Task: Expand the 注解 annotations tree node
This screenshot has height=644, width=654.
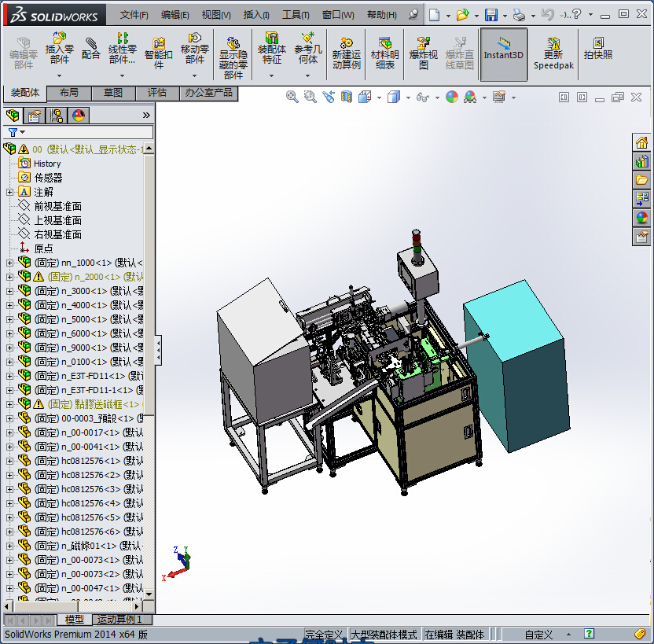Action: point(9,192)
